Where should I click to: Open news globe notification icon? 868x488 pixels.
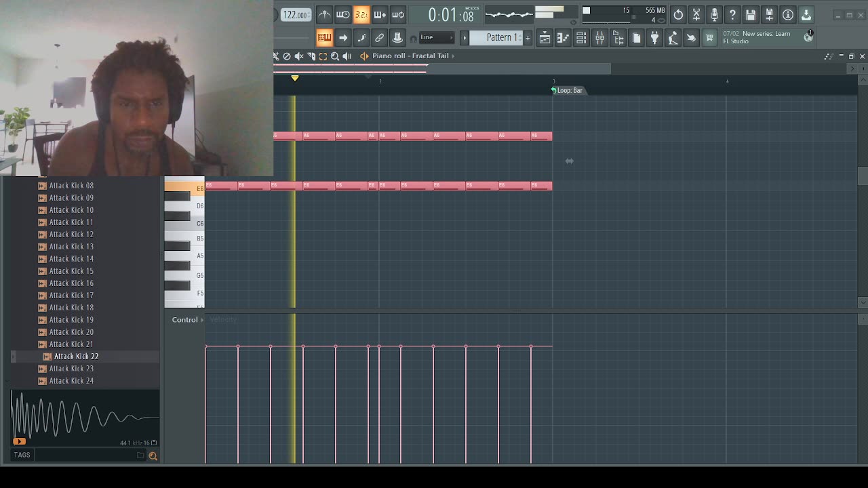tap(808, 37)
